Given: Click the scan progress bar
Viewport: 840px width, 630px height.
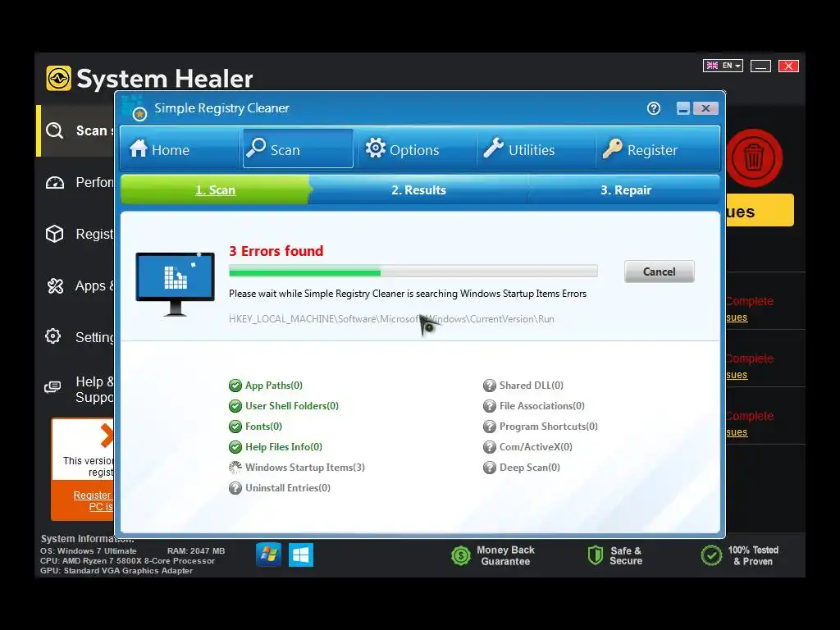Looking at the screenshot, I should click(x=413, y=272).
